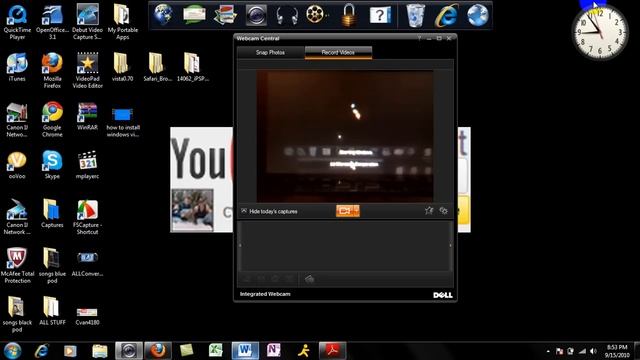Open the Skype desktop shortcut
The width and height of the screenshot is (640, 360).
(x=52, y=165)
